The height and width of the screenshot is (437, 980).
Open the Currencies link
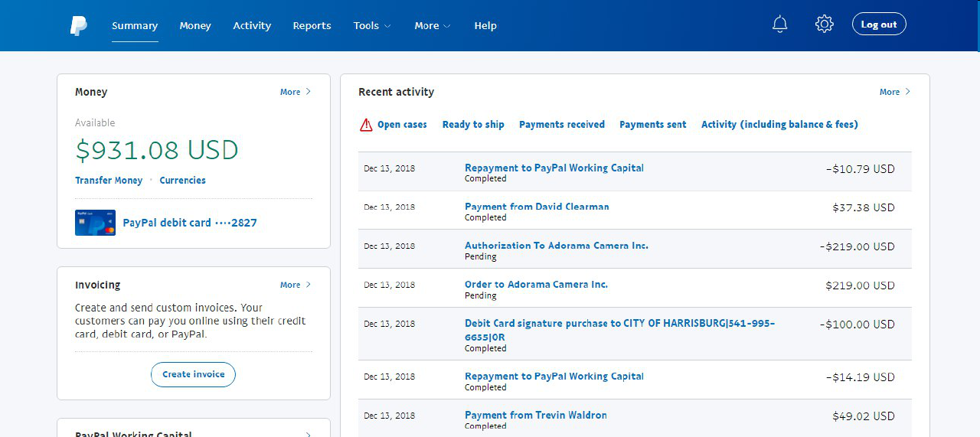click(182, 181)
